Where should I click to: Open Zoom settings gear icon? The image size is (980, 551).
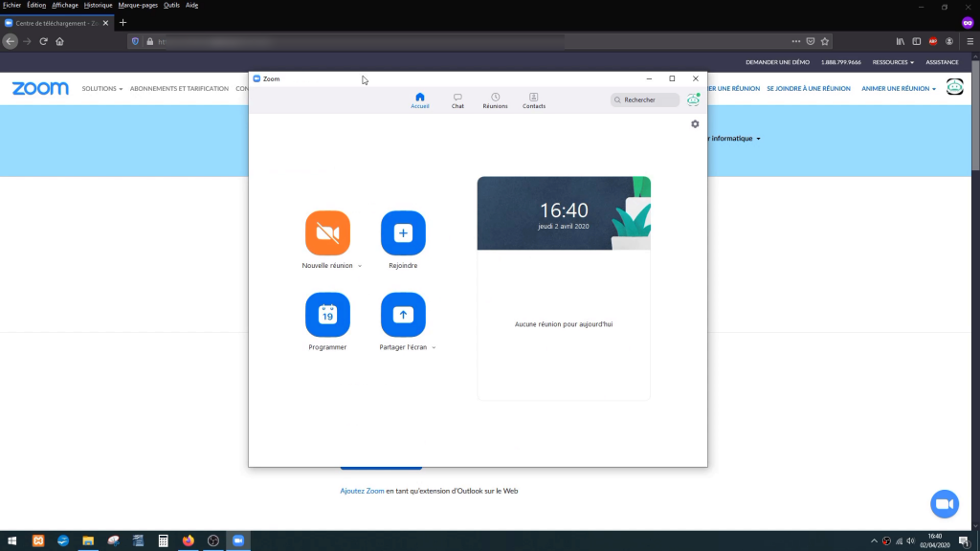click(x=695, y=124)
